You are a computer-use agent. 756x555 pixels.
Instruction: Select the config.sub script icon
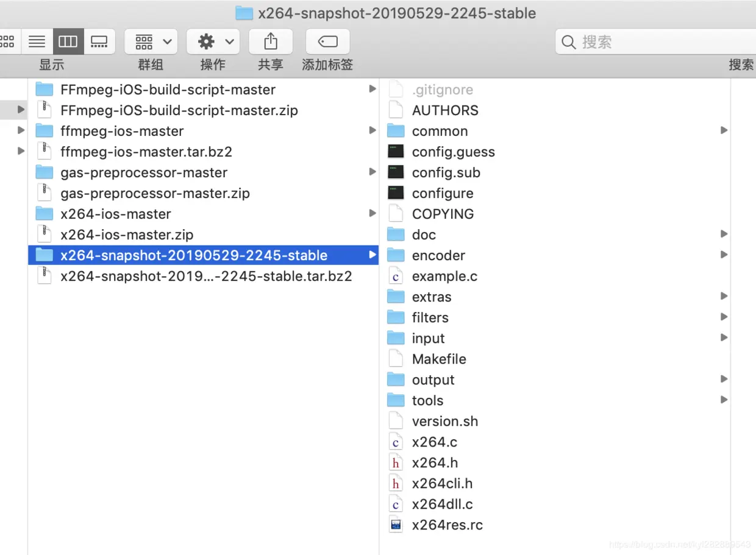[396, 172]
